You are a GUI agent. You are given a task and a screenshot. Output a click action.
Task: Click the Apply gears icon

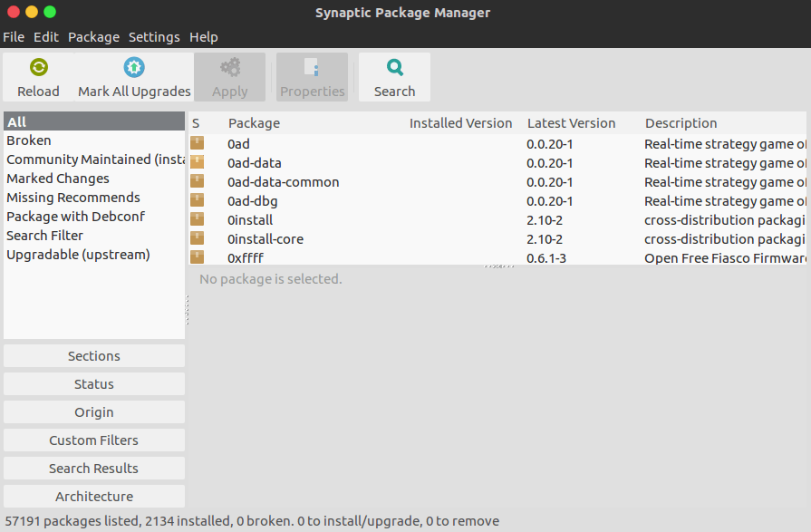click(x=230, y=67)
